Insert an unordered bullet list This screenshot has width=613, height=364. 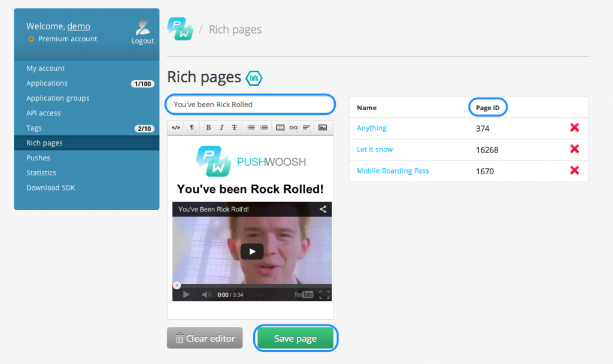pyautogui.click(x=251, y=128)
